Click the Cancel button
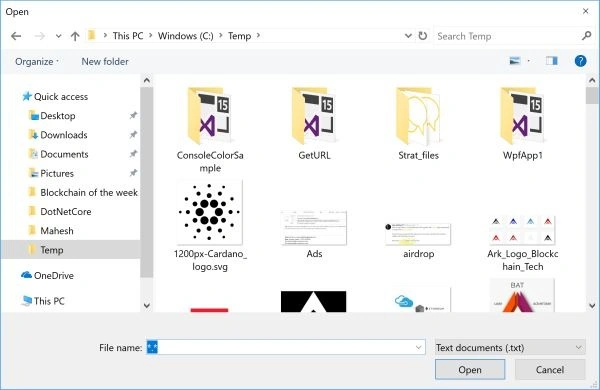600x390 pixels. click(x=549, y=370)
